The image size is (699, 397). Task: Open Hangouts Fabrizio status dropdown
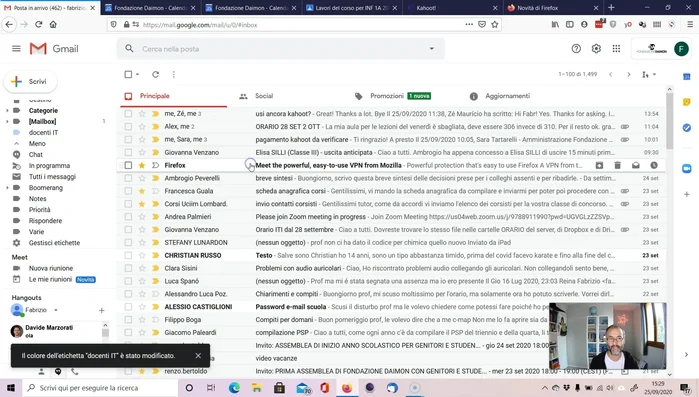(x=56, y=310)
